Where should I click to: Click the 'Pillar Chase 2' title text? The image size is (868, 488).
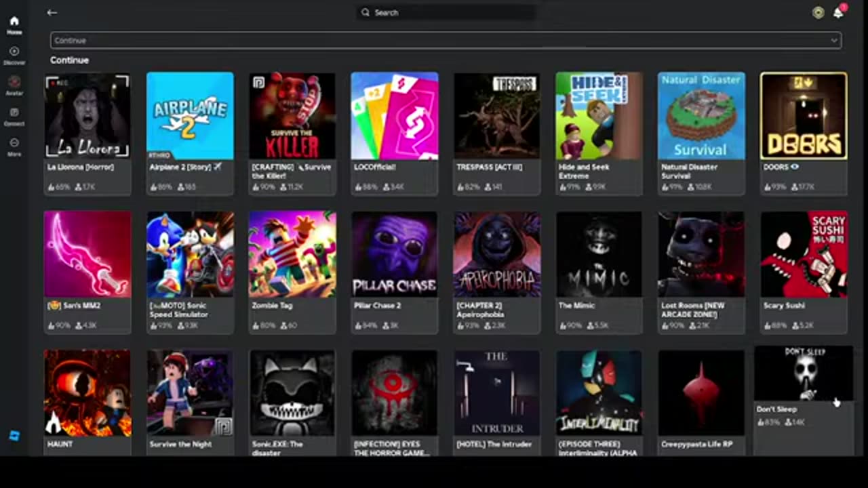[x=377, y=306]
